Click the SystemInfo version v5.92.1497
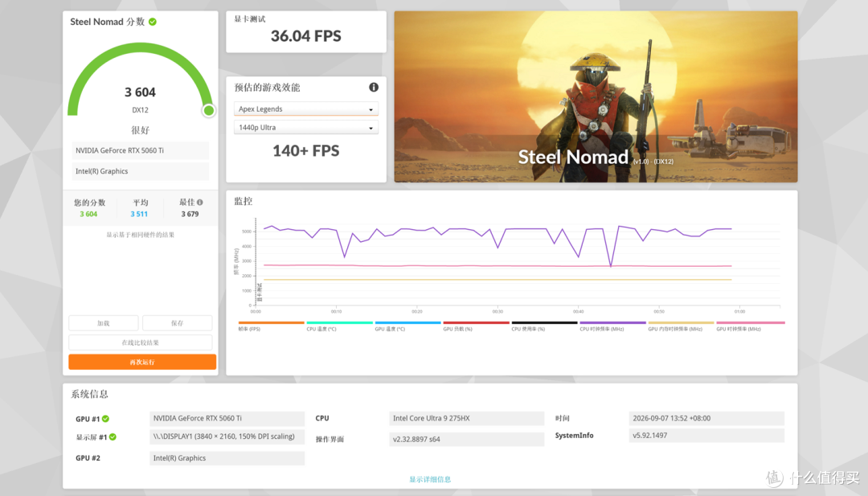Screen dimensions: 868x496 point(706,436)
